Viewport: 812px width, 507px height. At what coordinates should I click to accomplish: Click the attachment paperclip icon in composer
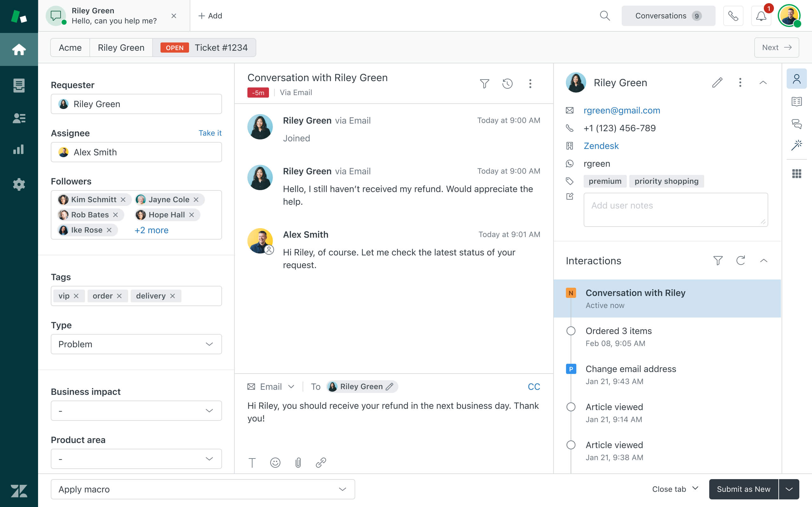coord(298,462)
